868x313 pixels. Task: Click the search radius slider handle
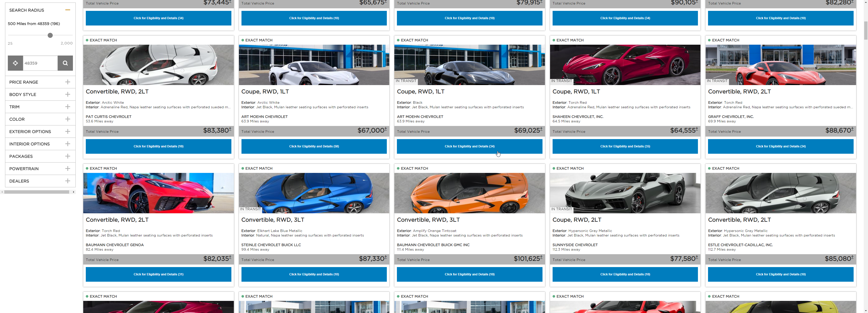(x=50, y=35)
